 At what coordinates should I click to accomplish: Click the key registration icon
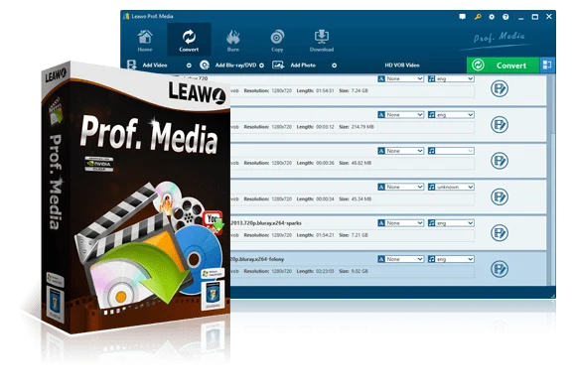[478, 17]
